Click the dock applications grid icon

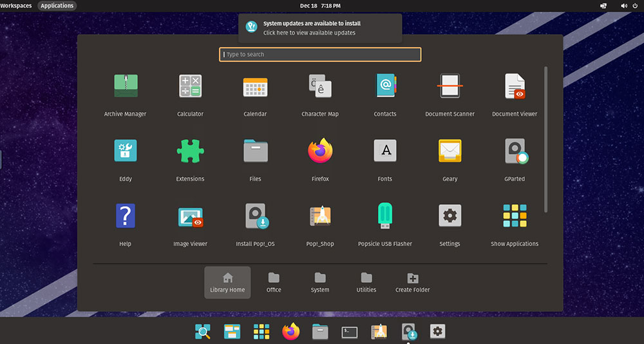tap(261, 331)
